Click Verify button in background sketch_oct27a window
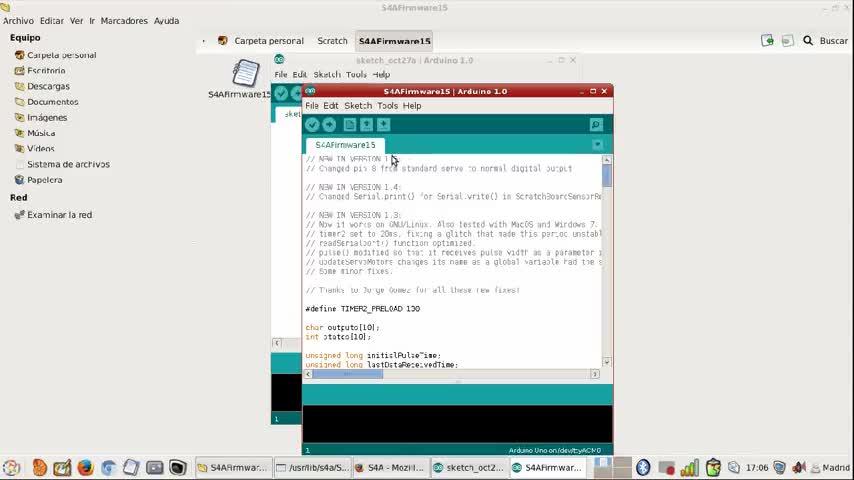The width and height of the screenshot is (854, 480). tap(281, 93)
